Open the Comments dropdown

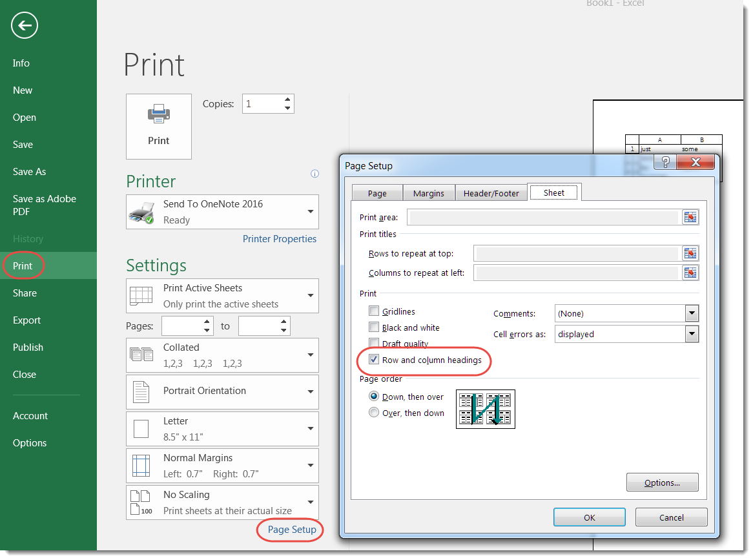click(692, 313)
